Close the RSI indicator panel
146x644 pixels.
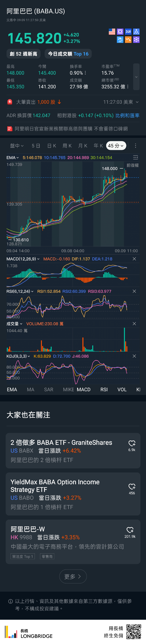[x=134, y=291]
